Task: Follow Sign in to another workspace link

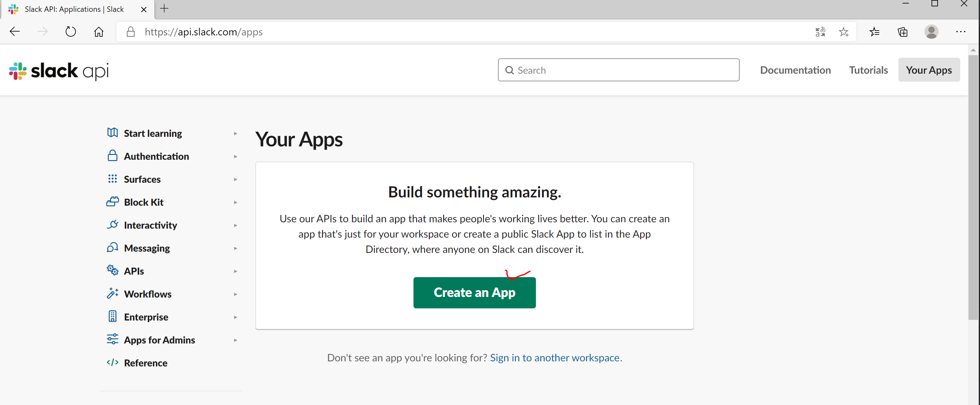Action: [x=555, y=358]
